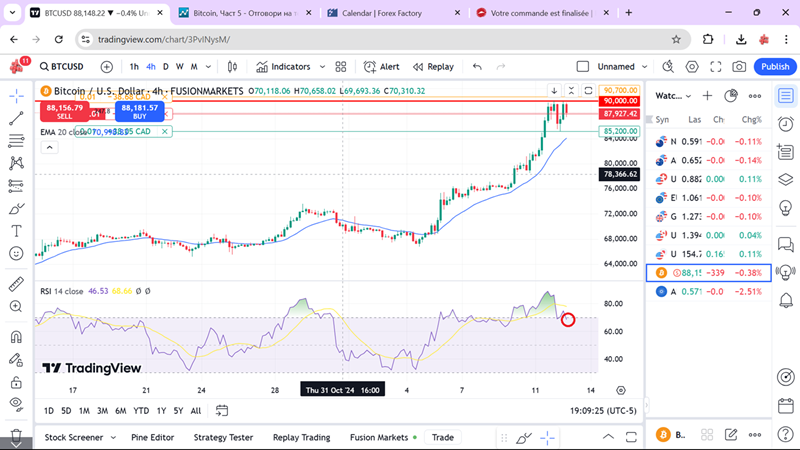Open the Strategy Tester tab
The height and width of the screenshot is (450, 800).
coord(223,438)
